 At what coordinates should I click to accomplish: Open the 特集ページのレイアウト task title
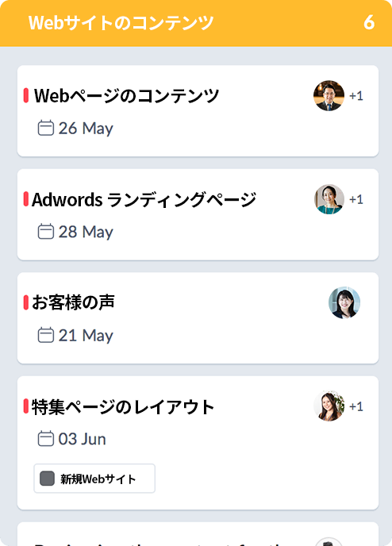coord(123,406)
